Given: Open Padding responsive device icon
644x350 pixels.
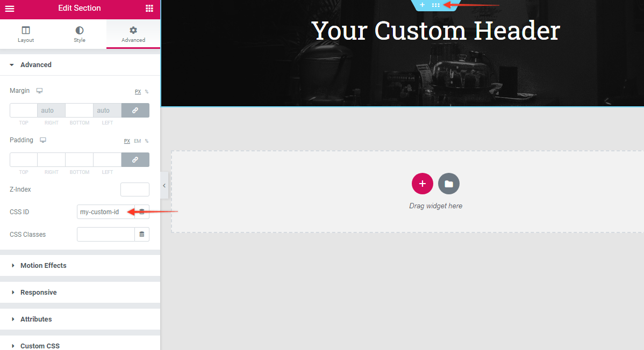Looking at the screenshot, I should (42, 140).
